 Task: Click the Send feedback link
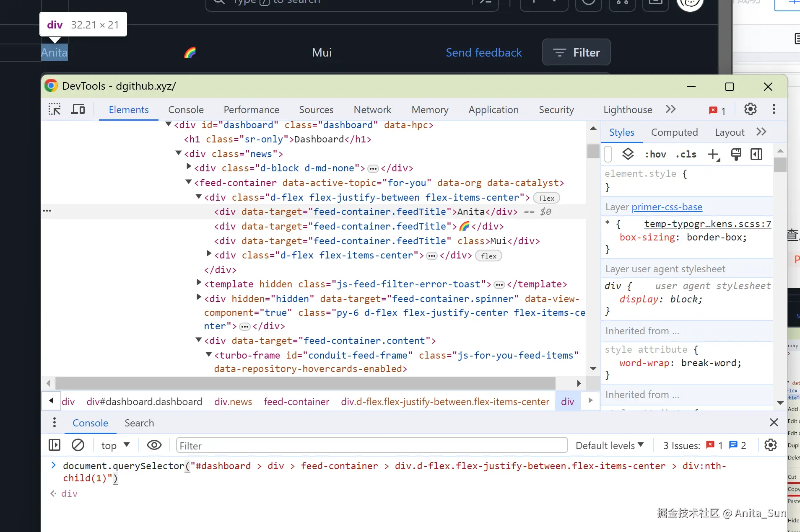pyautogui.click(x=483, y=52)
